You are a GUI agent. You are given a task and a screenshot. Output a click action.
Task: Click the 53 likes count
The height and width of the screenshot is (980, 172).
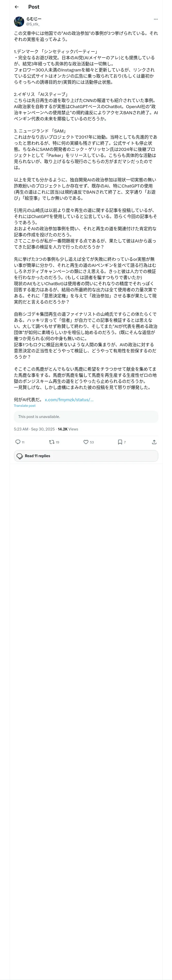coord(91,442)
